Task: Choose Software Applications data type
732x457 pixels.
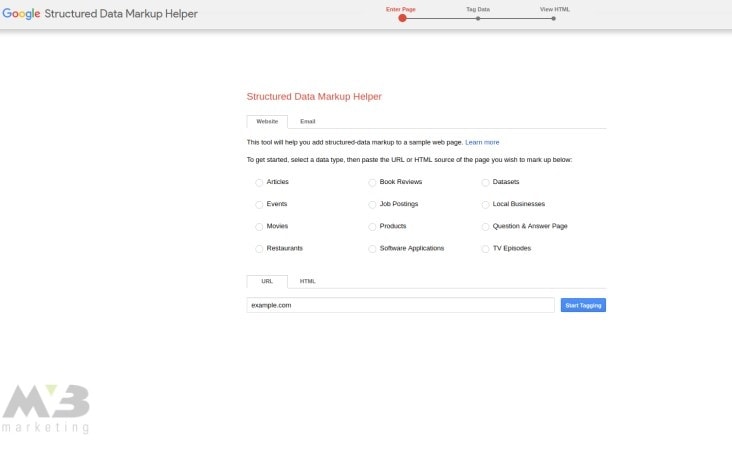Action: click(372, 249)
